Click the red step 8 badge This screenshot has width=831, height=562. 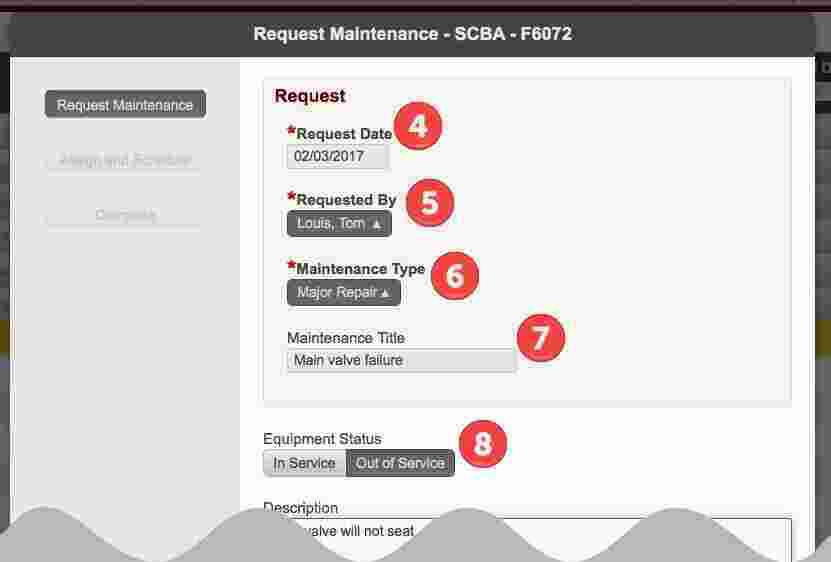pos(483,444)
